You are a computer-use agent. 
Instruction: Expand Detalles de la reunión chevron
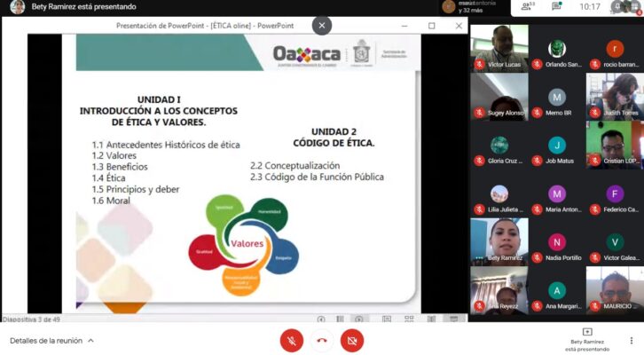click(x=90, y=341)
